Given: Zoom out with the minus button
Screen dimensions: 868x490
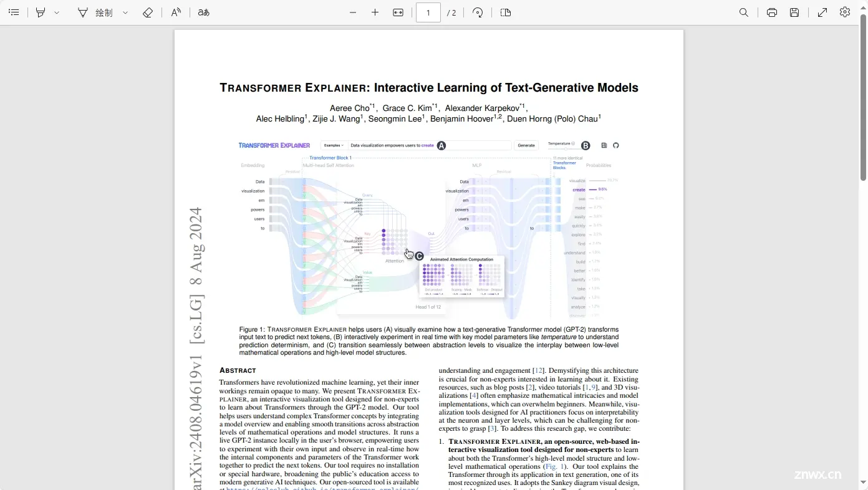Looking at the screenshot, I should (353, 12).
